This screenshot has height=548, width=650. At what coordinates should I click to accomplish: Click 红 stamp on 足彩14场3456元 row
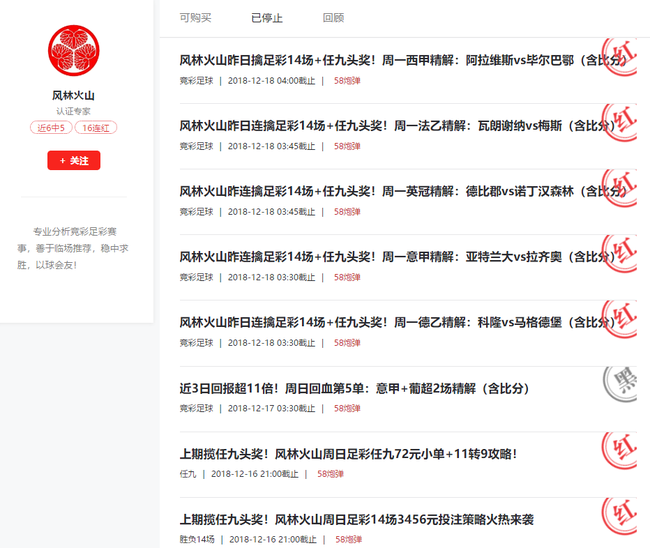pyautogui.click(x=619, y=516)
